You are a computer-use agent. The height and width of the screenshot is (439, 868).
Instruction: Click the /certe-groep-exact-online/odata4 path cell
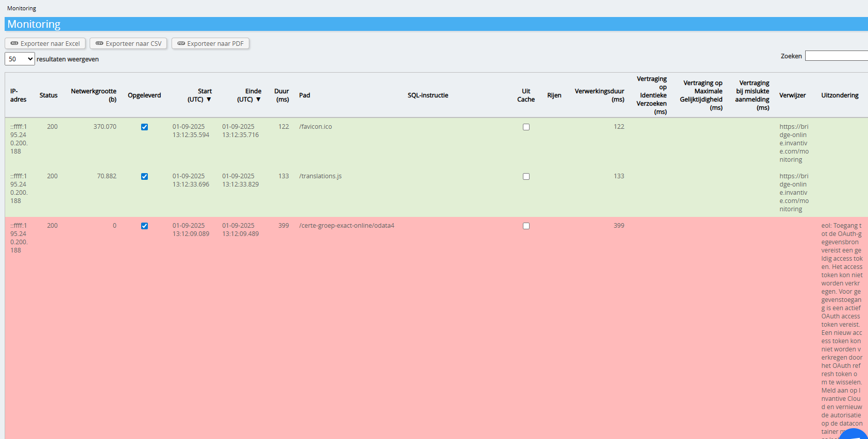[347, 226]
